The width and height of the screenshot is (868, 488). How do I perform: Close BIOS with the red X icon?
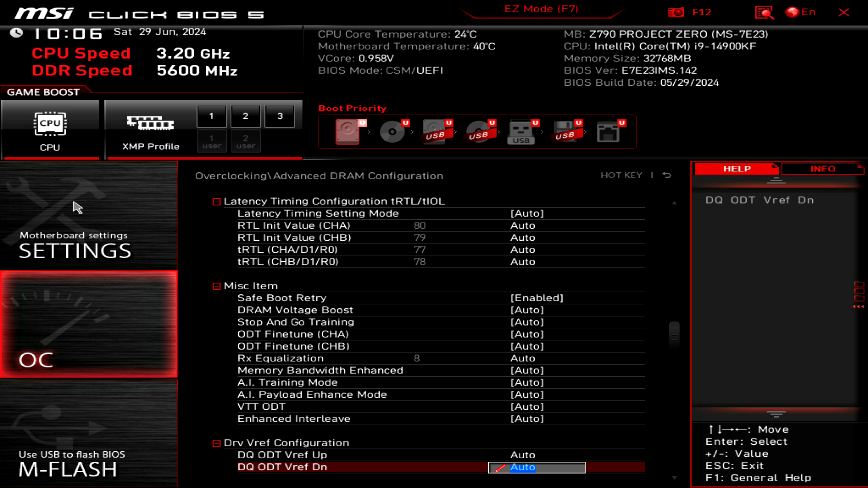click(844, 12)
